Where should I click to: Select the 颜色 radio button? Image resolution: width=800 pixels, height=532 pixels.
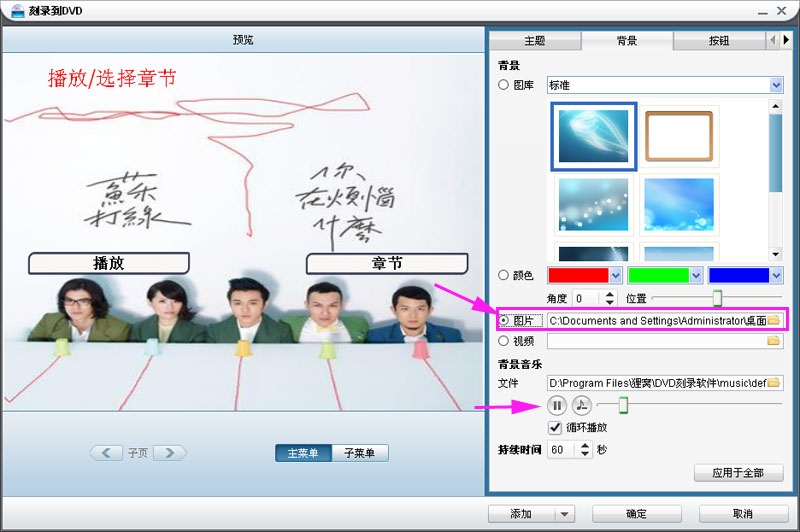(504, 275)
